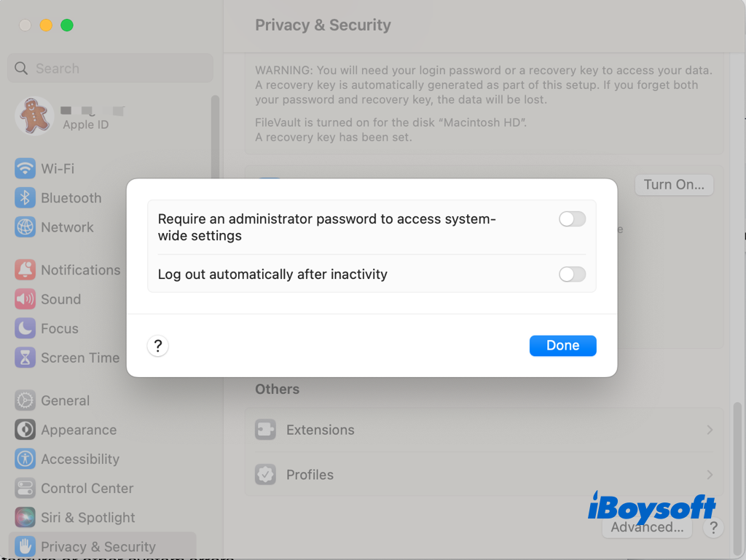Click the Turn On... button
The width and height of the screenshot is (746, 560).
674,185
